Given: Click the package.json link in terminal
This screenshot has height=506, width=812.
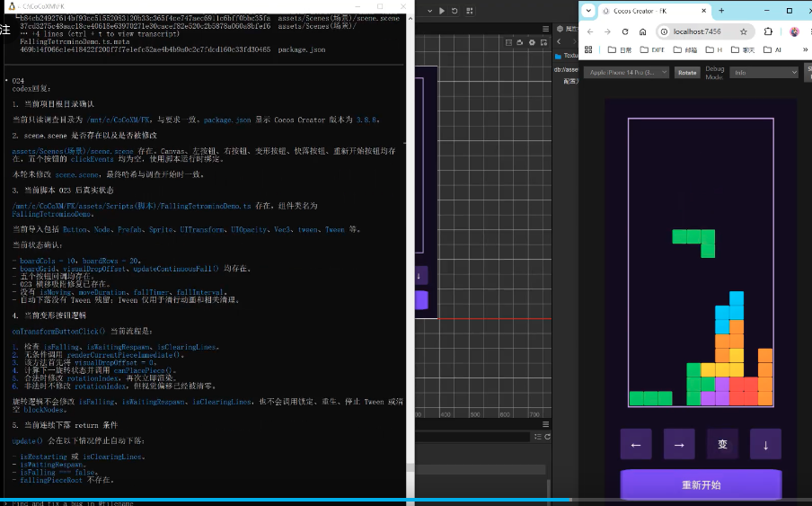Looking at the screenshot, I should (227, 120).
